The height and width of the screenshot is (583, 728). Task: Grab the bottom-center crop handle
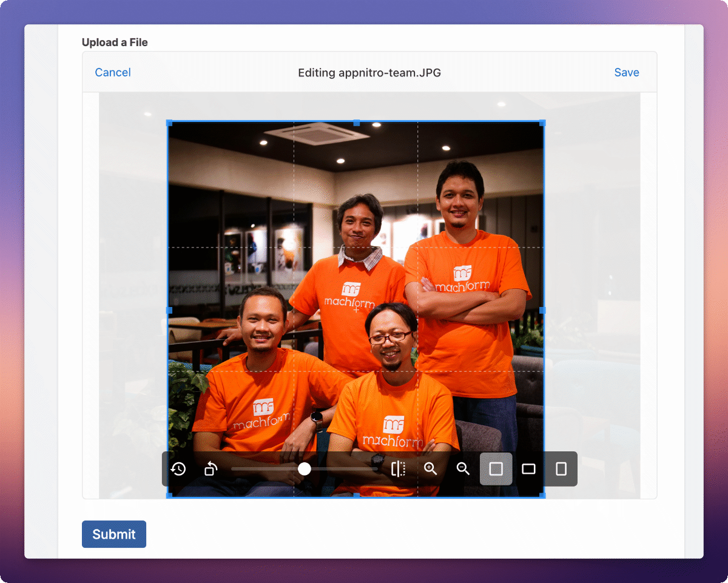(355, 495)
